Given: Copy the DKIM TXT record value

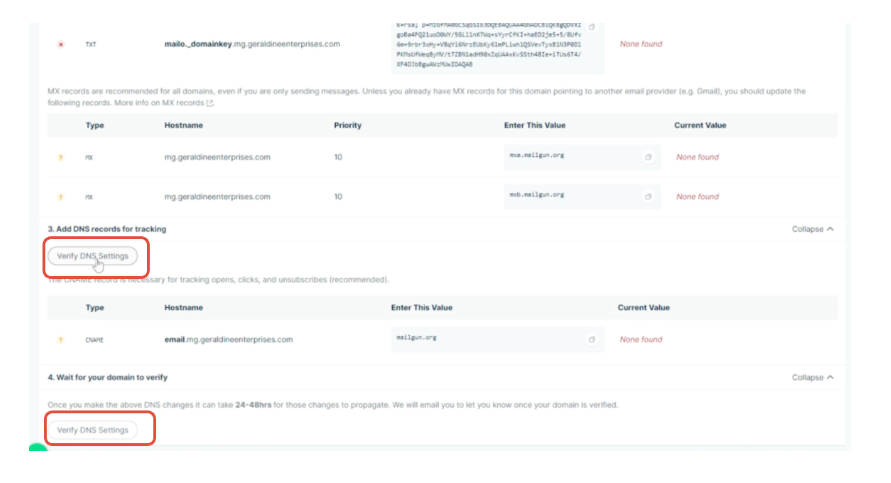Looking at the screenshot, I should (x=592, y=27).
